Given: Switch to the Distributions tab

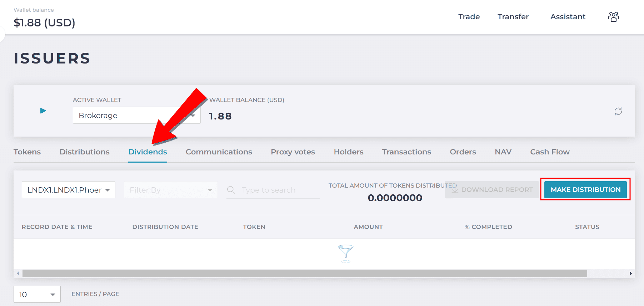Looking at the screenshot, I should 85,152.
